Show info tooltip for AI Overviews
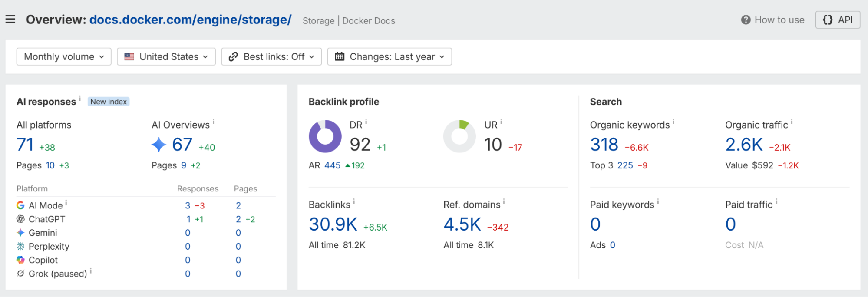The width and height of the screenshot is (868, 297). pyautogui.click(x=214, y=122)
